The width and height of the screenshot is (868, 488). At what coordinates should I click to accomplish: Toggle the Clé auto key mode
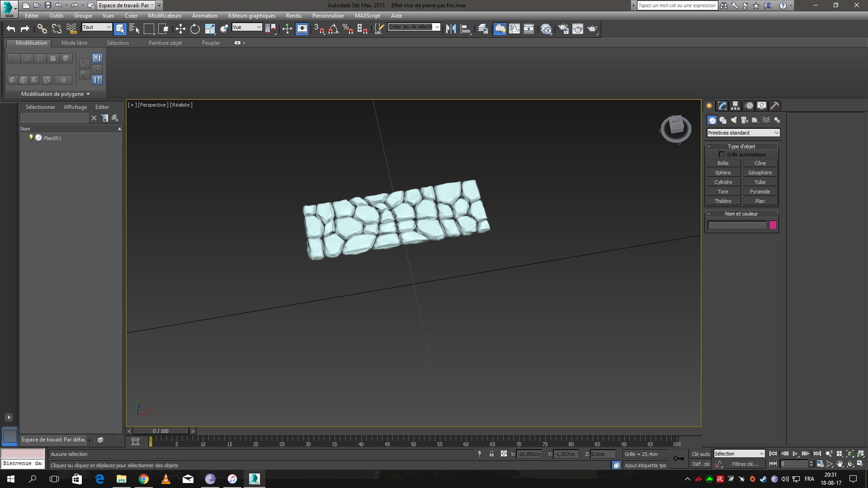coord(700,454)
